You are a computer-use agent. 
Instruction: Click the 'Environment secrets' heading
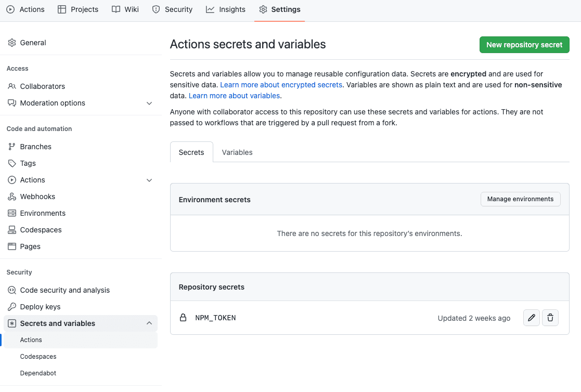coord(214,200)
